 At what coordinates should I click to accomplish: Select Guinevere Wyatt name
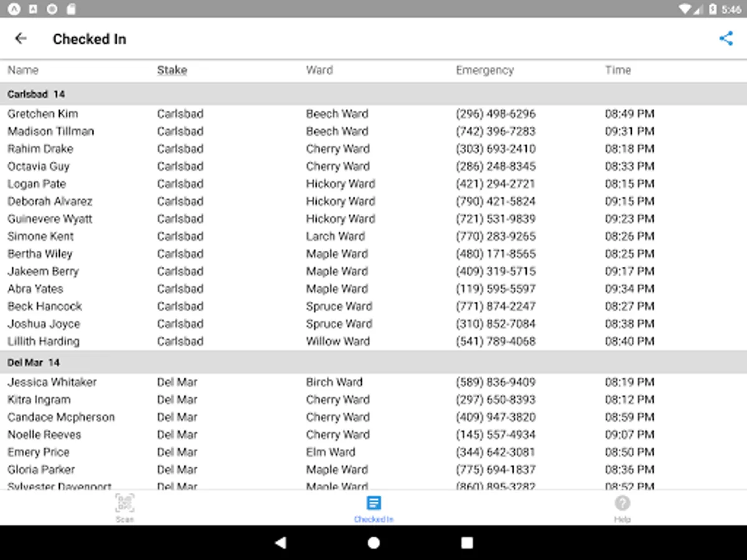point(50,218)
